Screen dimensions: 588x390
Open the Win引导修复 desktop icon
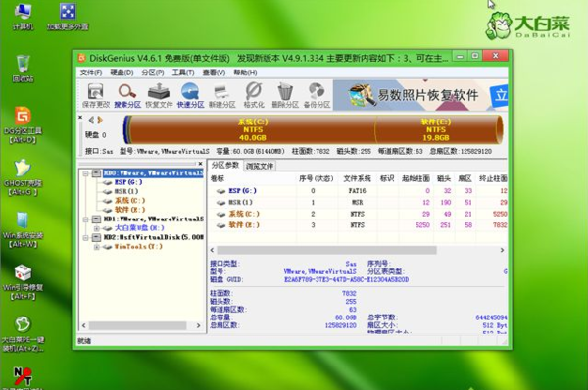[x=23, y=282]
